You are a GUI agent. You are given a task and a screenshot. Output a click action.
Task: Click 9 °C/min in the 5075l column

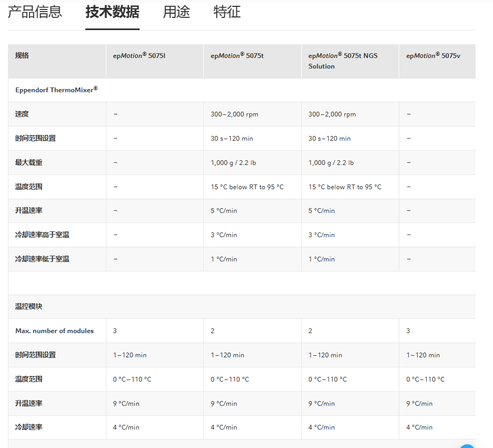coord(126,403)
